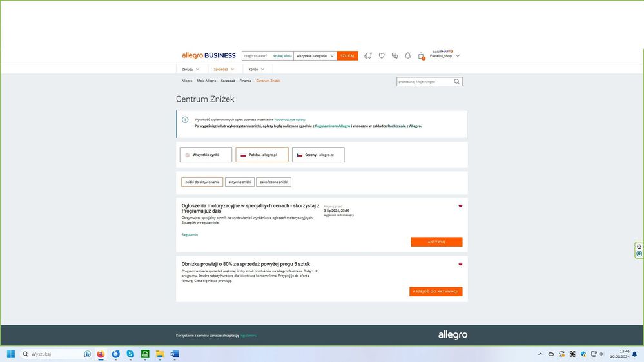Open Skype from the taskbar
Screen dimensions: 644x362
(x=130, y=354)
